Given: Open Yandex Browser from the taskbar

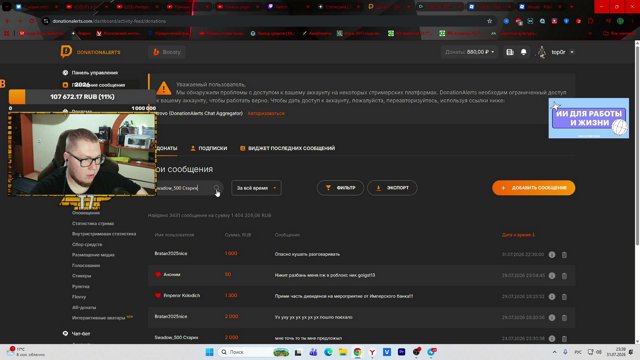Looking at the screenshot, I should (x=372, y=352).
